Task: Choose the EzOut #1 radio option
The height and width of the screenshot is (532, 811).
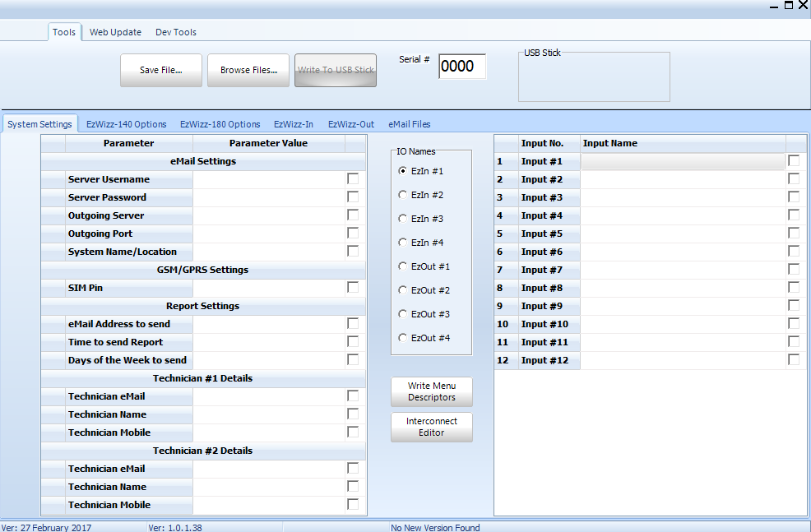Action: tap(402, 266)
